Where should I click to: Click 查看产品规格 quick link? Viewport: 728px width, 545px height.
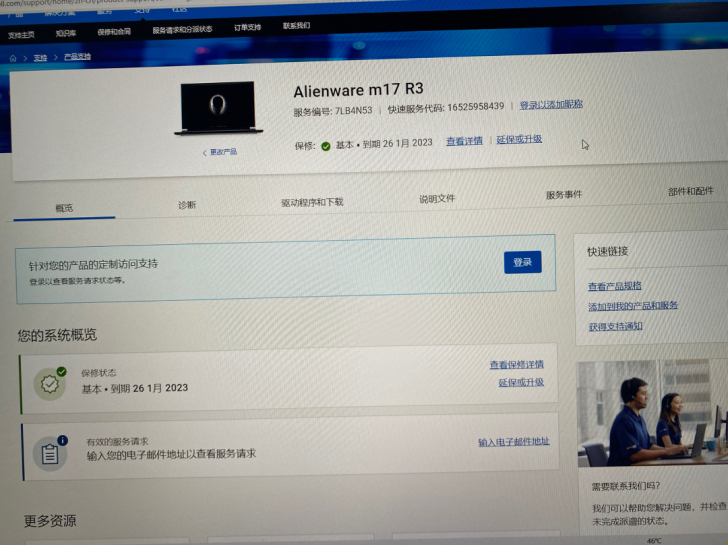click(x=615, y=286)
